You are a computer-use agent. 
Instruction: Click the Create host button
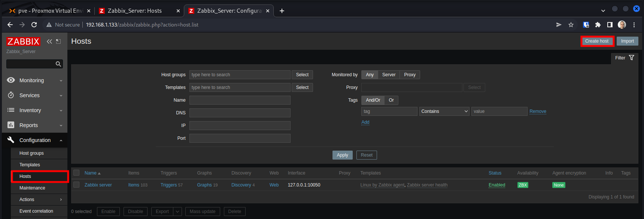(x=597, y=41)
